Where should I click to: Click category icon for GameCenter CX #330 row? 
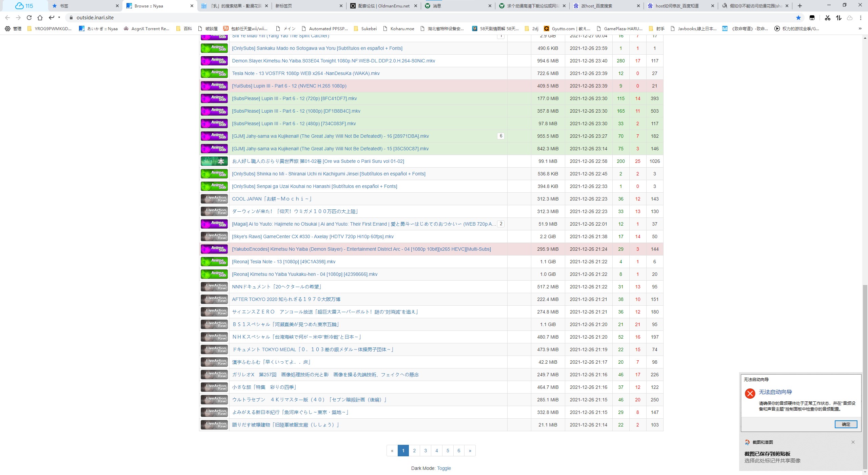point(214,236)
